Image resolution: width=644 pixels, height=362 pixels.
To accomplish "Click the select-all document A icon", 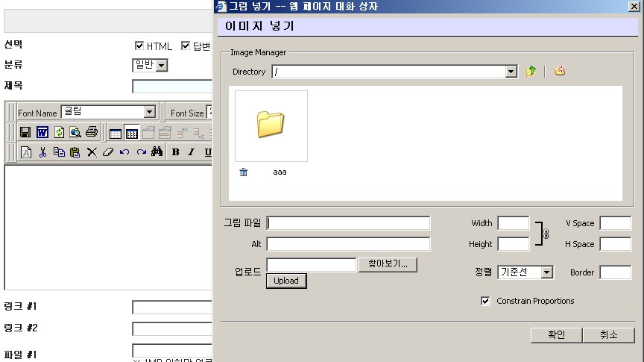I will [26, 152].
